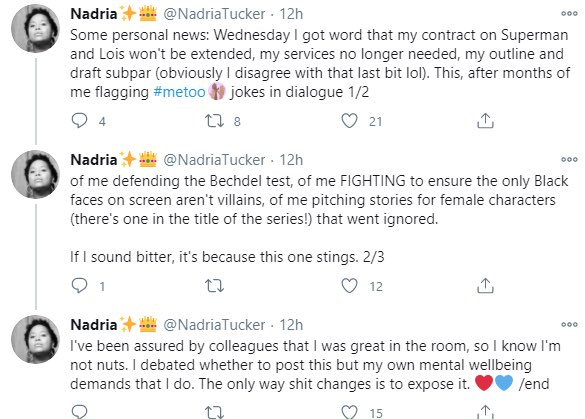Reply to the Bechdel test tweet
Viewport: 585px width, 419px height.
(x=79, y=286)
